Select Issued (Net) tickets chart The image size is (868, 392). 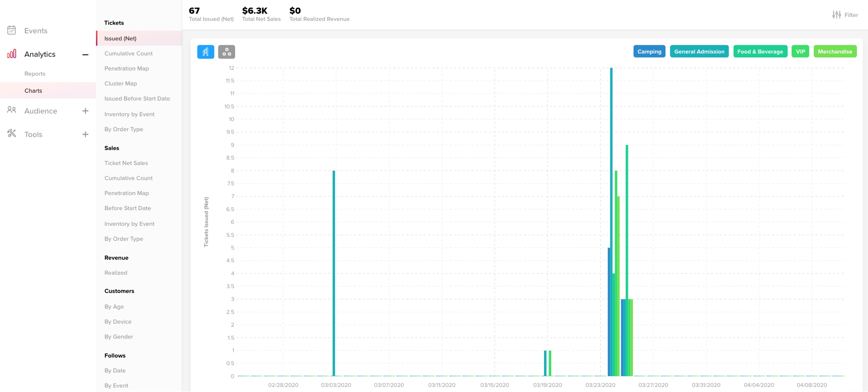tap(139, 38)
